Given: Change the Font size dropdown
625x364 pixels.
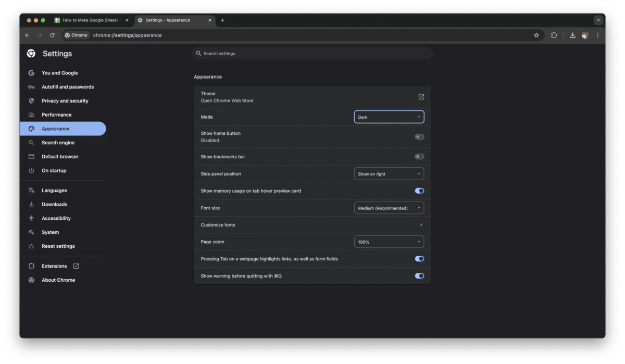Looking at the screenshot, I should coord(389,208).
